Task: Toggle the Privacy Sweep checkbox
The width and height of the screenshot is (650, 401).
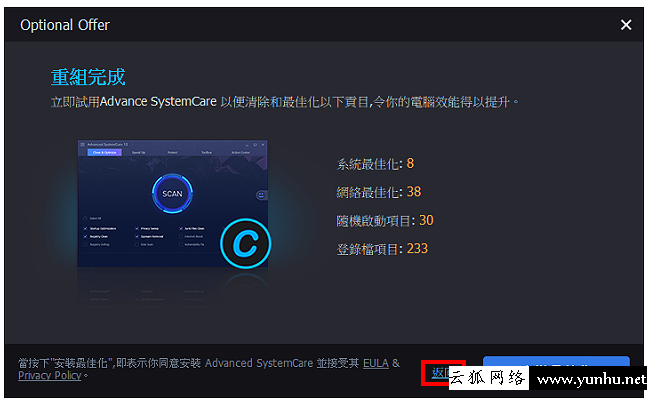Action: click(x=137, y=228)
